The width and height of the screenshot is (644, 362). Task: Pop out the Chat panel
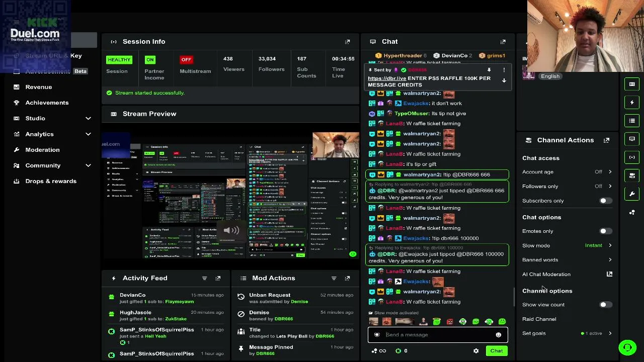[503, 42]
